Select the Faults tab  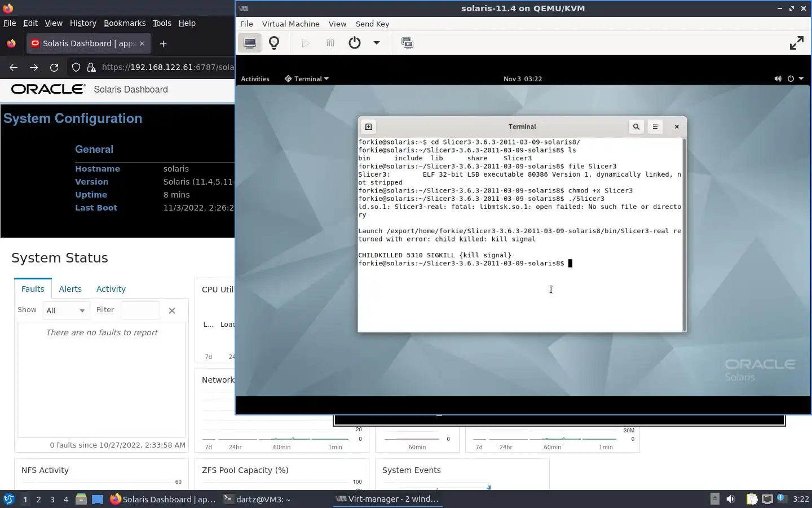tap(33, 288)
